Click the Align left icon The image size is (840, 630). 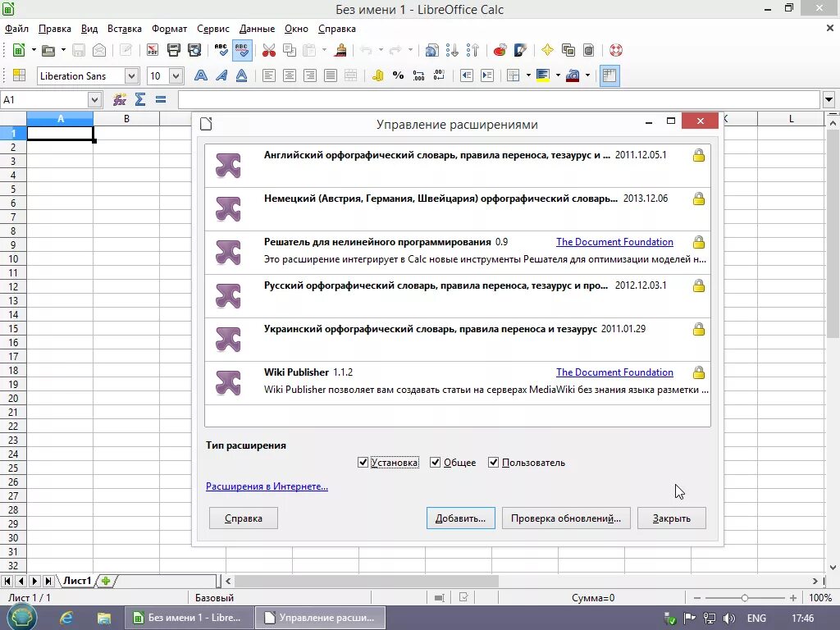pos(269,76)
